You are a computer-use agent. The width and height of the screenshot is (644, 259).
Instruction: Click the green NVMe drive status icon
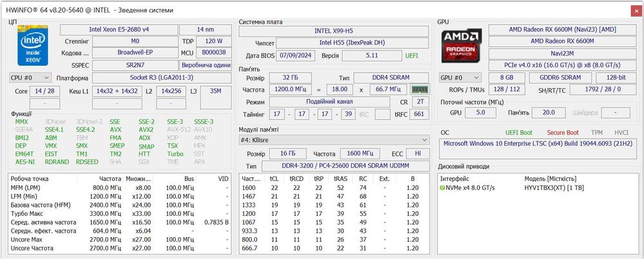click(x=442, y=188)
